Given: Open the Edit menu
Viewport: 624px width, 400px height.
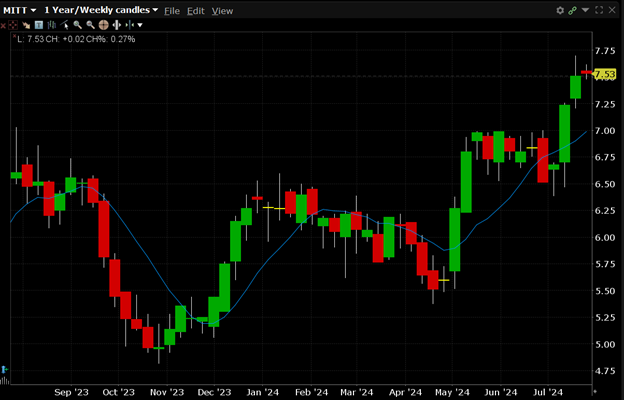Looking at the screenshot, I should pyautogui.click(x=195, y=11).
